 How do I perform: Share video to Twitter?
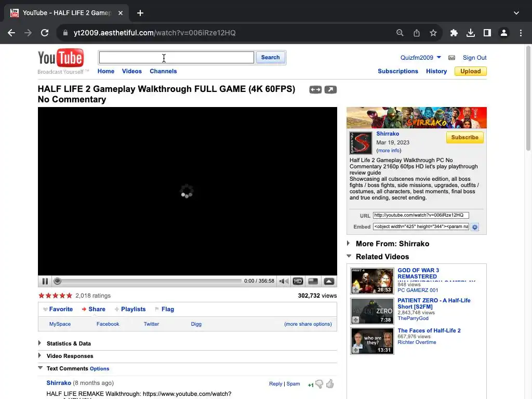tap(151, 324)
